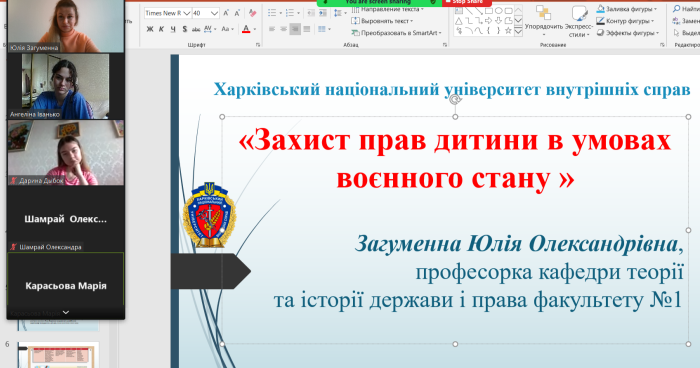
Task: Increase font size with the larger A
Action: 226,13
